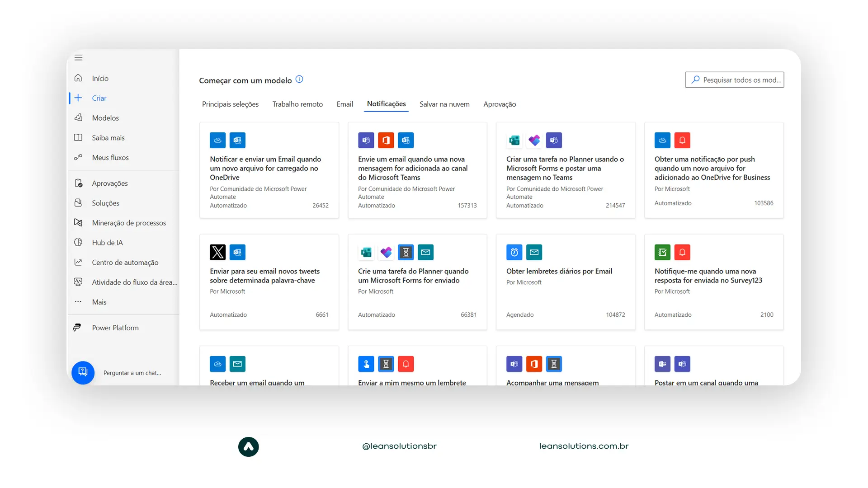Open the Power Platform icon
Image resolution: width=868 pixels, height=488 pixels.
(x=77, y=328)
